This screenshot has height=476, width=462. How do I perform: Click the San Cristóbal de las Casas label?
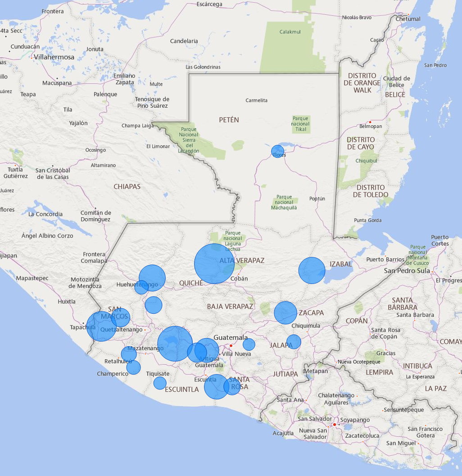click(x=53, y=174)
